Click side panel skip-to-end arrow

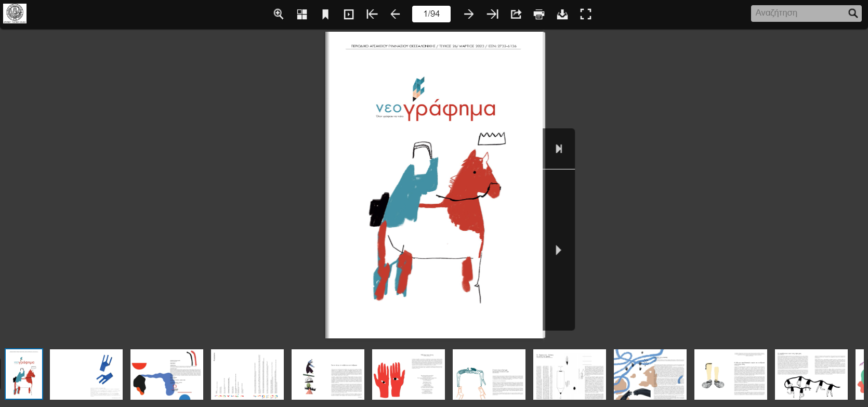[559, 149]
